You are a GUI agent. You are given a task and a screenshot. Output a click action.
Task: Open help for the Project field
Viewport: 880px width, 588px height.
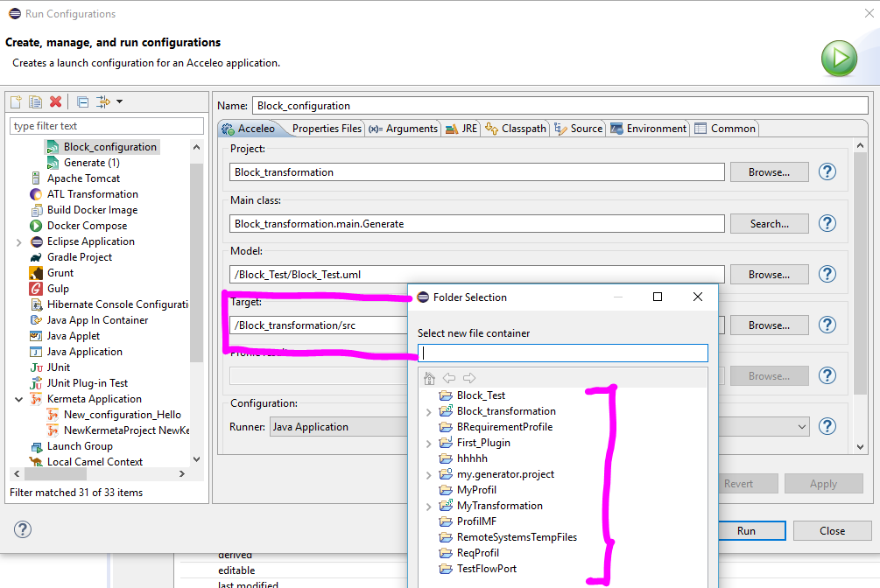827,171
